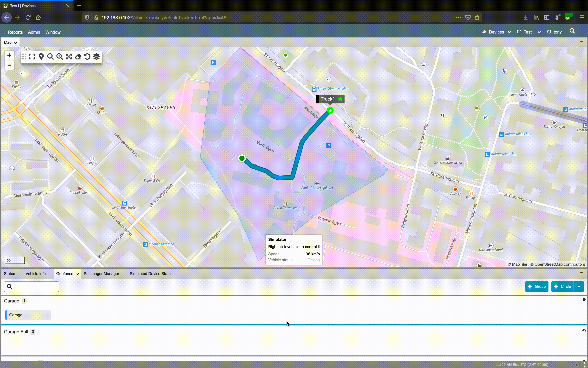
Task: Zoom in with the map plus button
Action: coord(9,56)
